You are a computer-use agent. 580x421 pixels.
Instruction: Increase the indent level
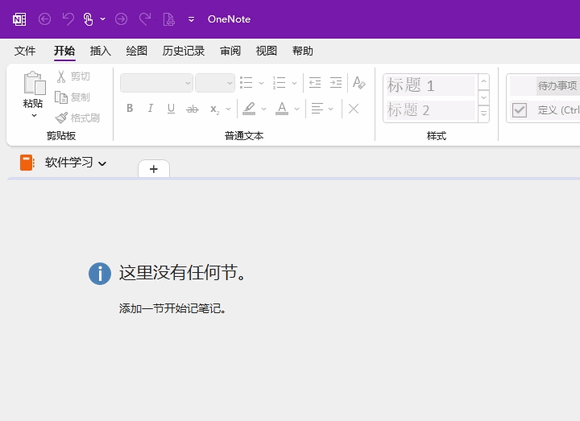tap(336, 82)
